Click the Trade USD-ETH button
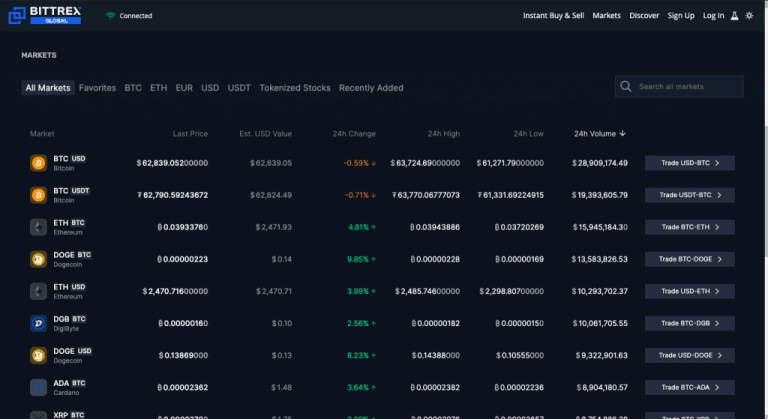768x419 pixels. click(690, 292)
